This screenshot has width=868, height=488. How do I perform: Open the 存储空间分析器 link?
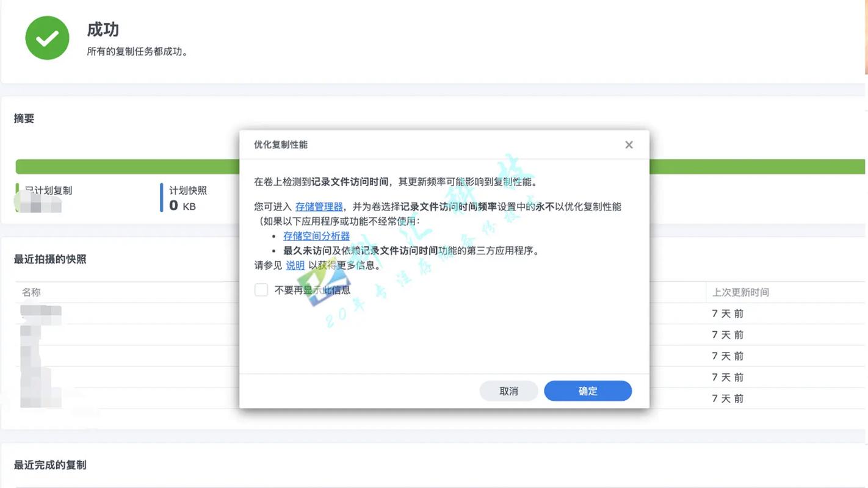tap(316, 235)
